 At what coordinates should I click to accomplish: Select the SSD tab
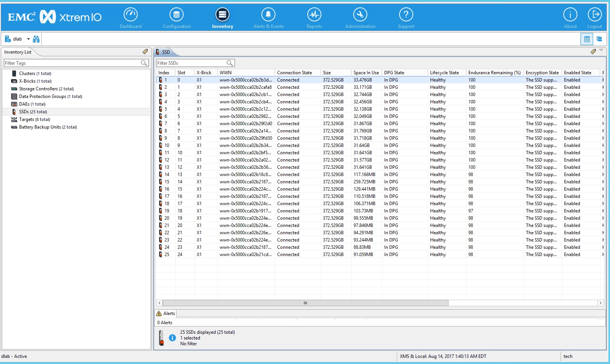click(165, 52)
